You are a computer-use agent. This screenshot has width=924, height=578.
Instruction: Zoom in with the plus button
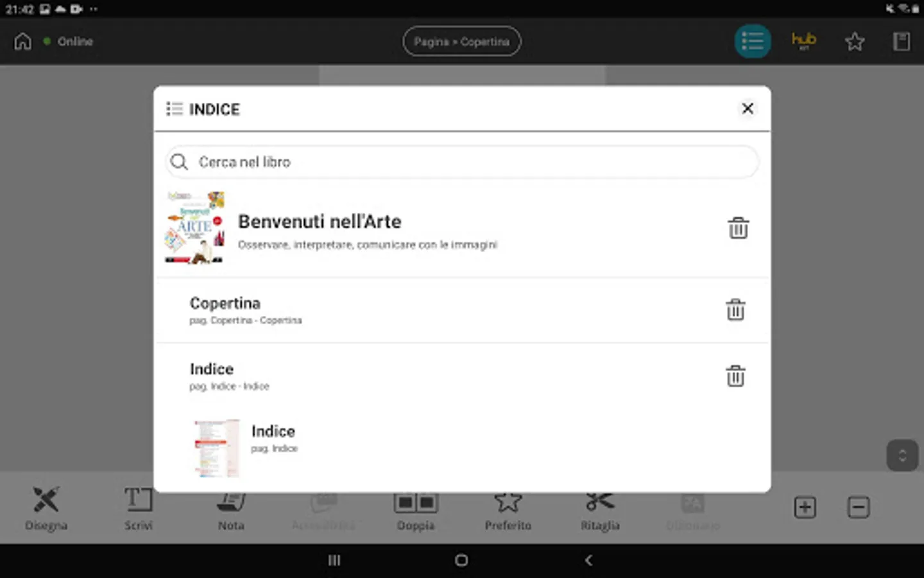tap(805, 507)
